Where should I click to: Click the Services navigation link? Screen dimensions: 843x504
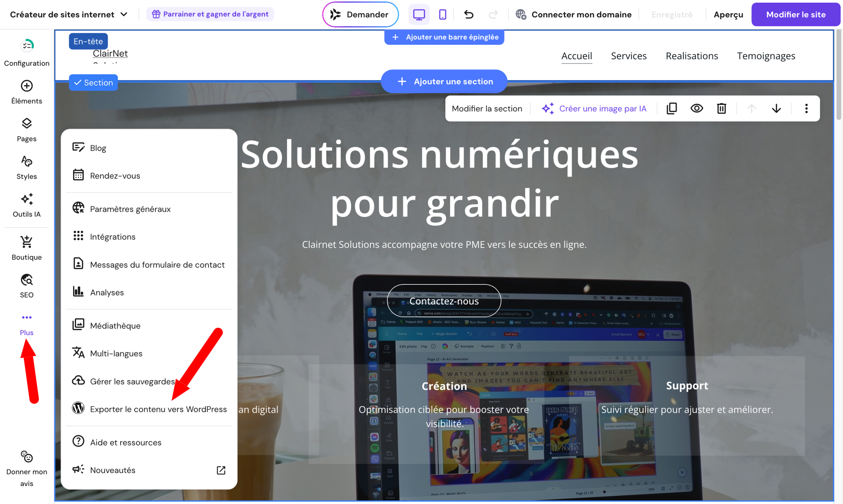(629, 56)
